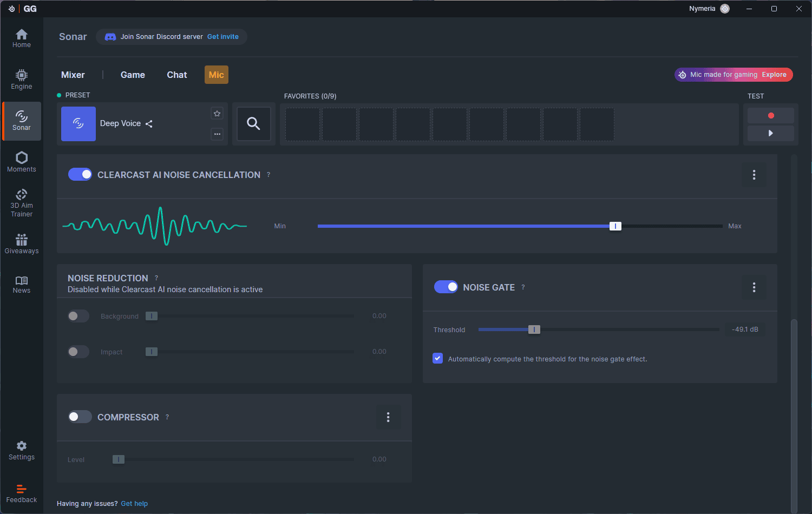Open Compressor three-dot options menu
812x514 pixels.
(x=388, y=417)
